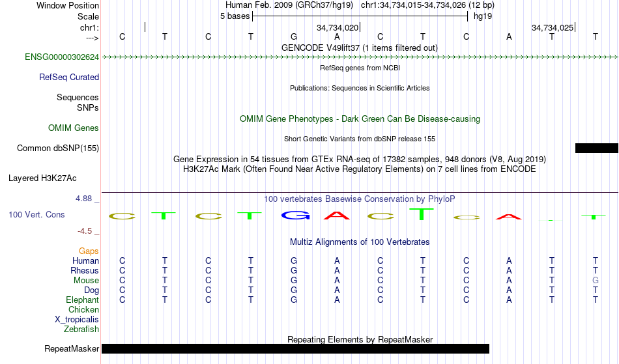Select the blue G in conservation logo
Viewport: 619px width, 364px height.
click(296, 216)
